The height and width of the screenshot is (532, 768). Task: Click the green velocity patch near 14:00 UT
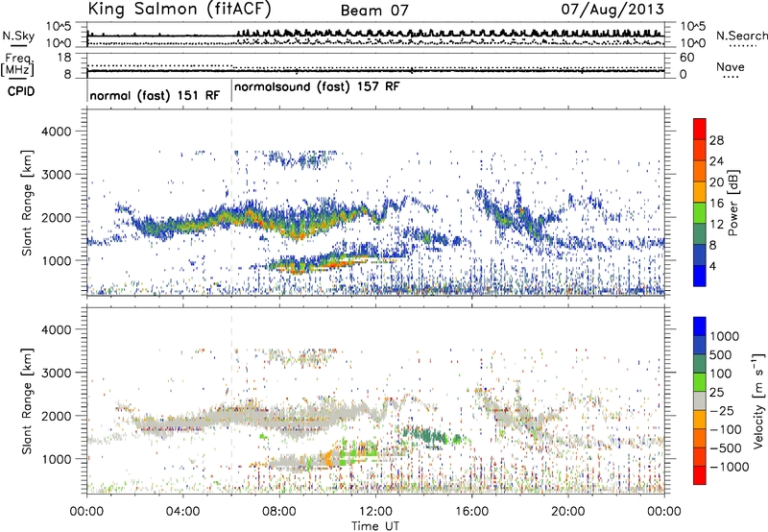(x=425, y=436)
